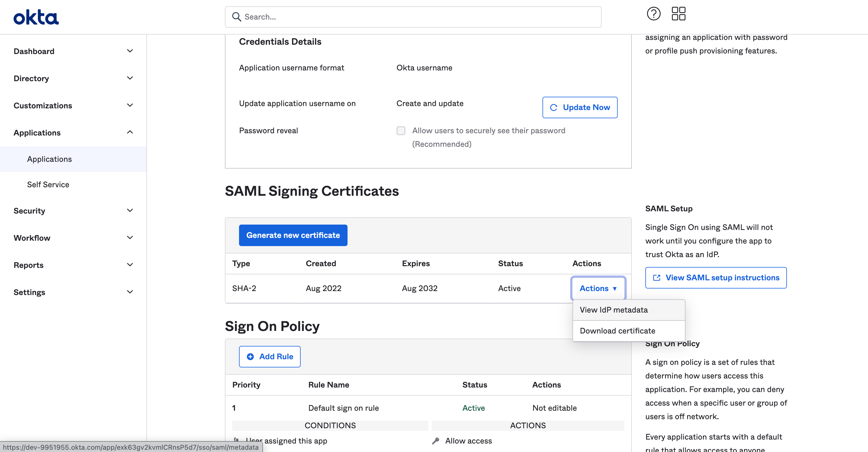This screenshot has width=868, height=452.
Task: Go to Self Service in sidebar
Action: tap(48, 184)
